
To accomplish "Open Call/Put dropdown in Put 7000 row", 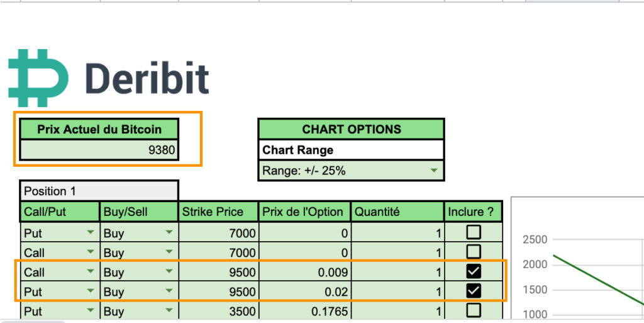I will [x=60, y=233].
